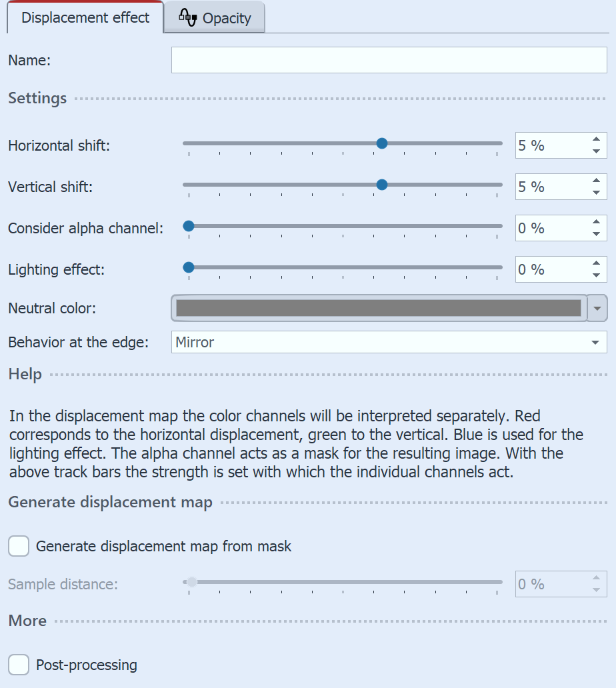Increase Consider alpha channel value arrow

point(596,222)
